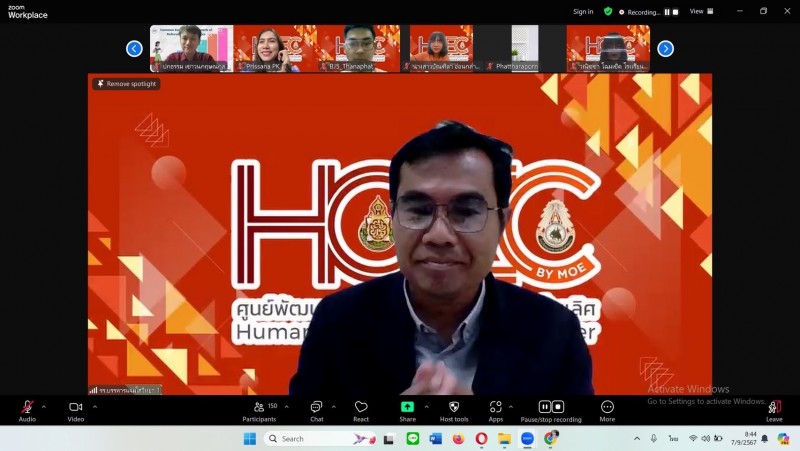Show next participant thumbnails
Viewport: 800px width, 451px height.
665,48
